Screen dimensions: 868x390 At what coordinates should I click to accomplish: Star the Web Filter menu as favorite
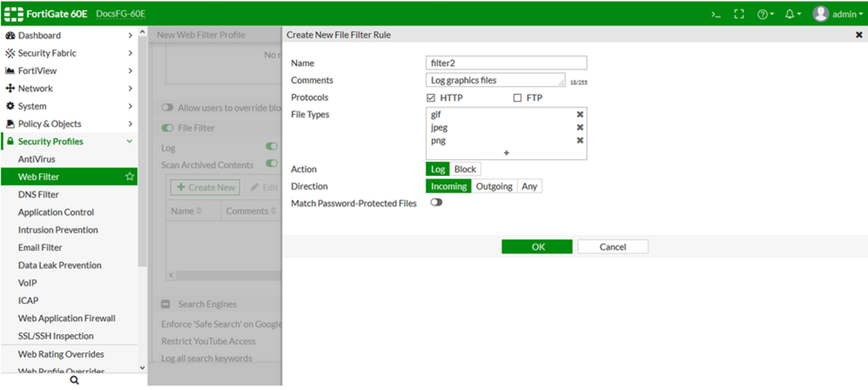click(129, 177)
